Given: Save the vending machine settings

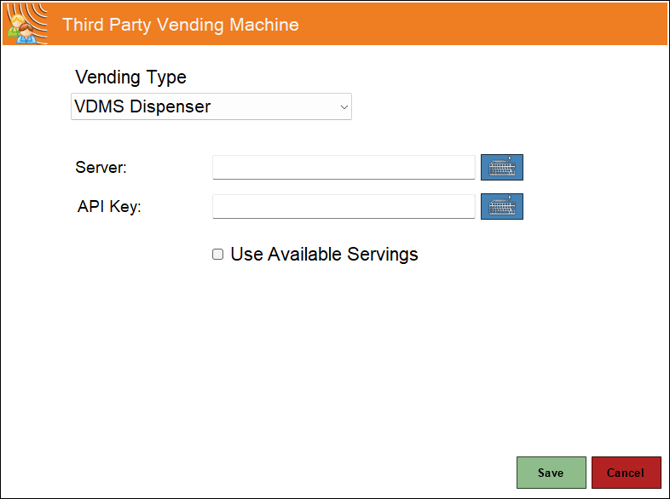Looking at the screenshot, I should 551,473.
